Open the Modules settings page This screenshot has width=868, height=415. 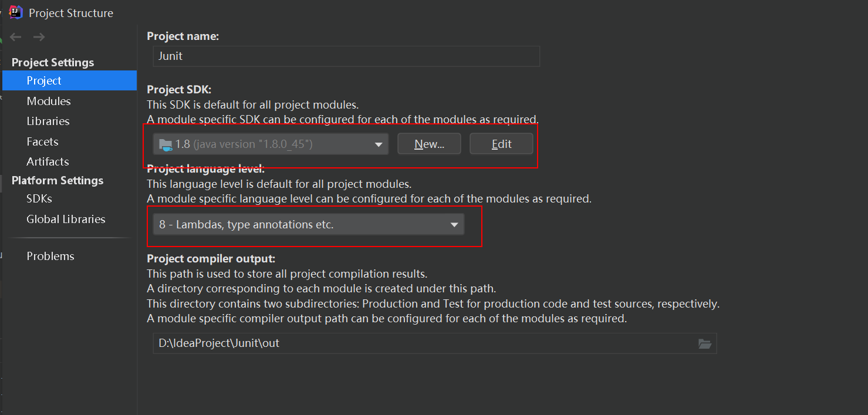click(x=49, y=101)
